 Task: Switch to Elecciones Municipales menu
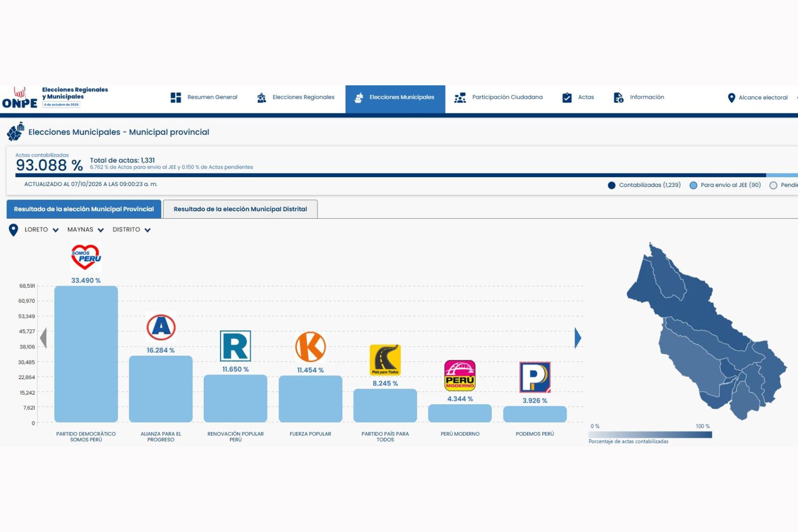tap(395, 99)
